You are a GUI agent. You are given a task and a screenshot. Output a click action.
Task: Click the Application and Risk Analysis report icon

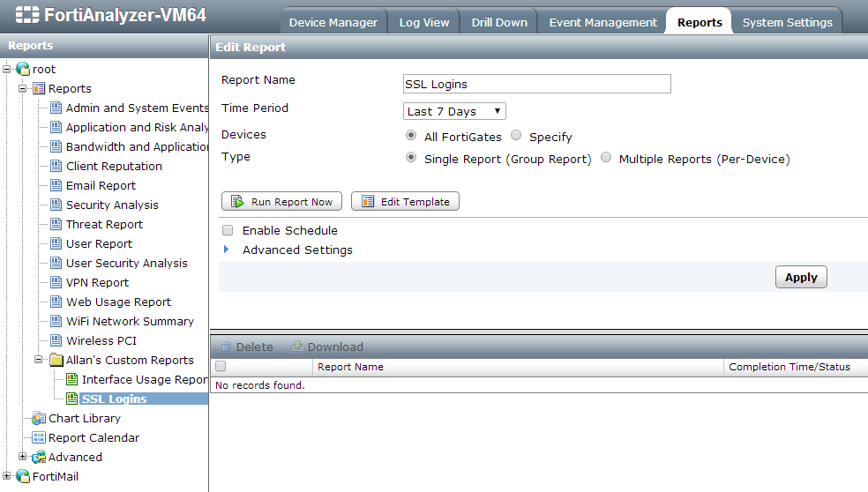pyautogui.click(x=56, y=127)
